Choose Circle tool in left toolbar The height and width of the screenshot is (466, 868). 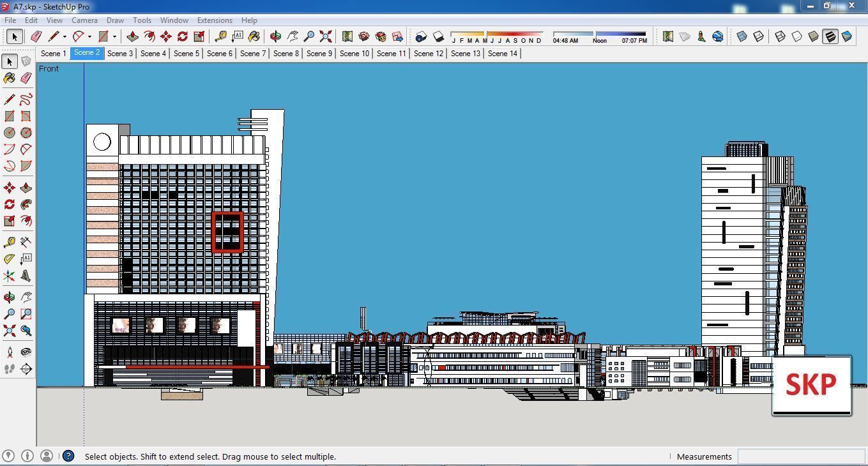(x=10, y=133)
